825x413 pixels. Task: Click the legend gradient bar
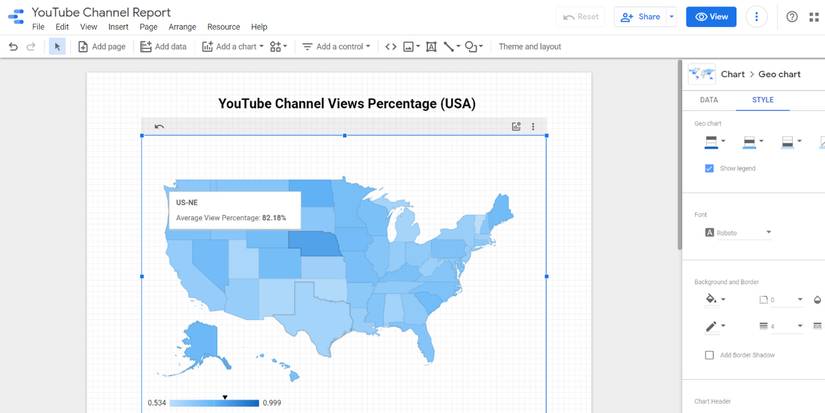[214, 404]
